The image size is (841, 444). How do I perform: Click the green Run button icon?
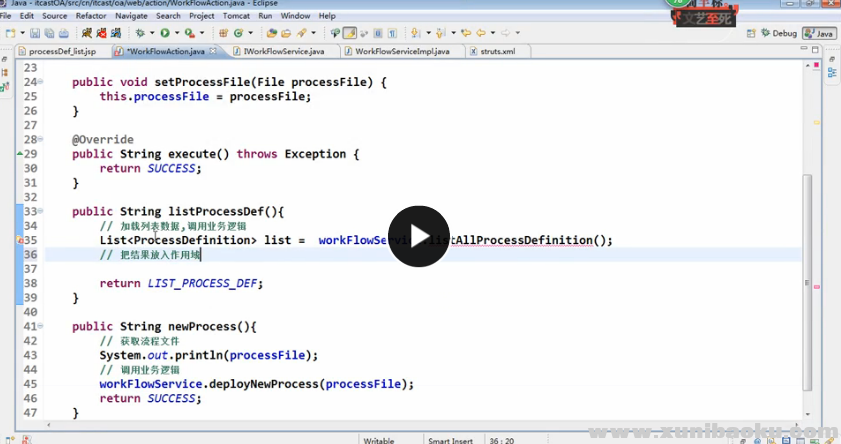(164, 33)
